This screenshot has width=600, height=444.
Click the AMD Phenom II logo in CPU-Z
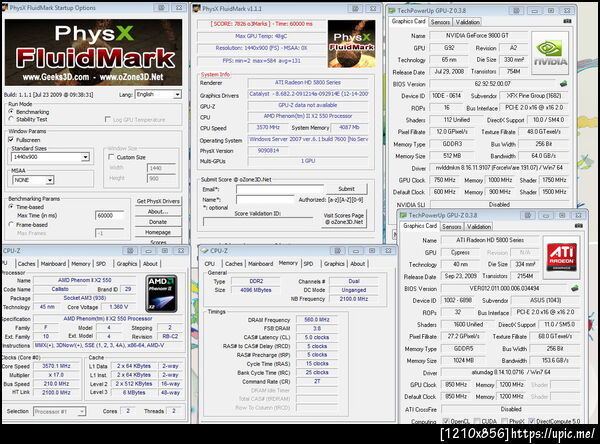pos(161,294)
